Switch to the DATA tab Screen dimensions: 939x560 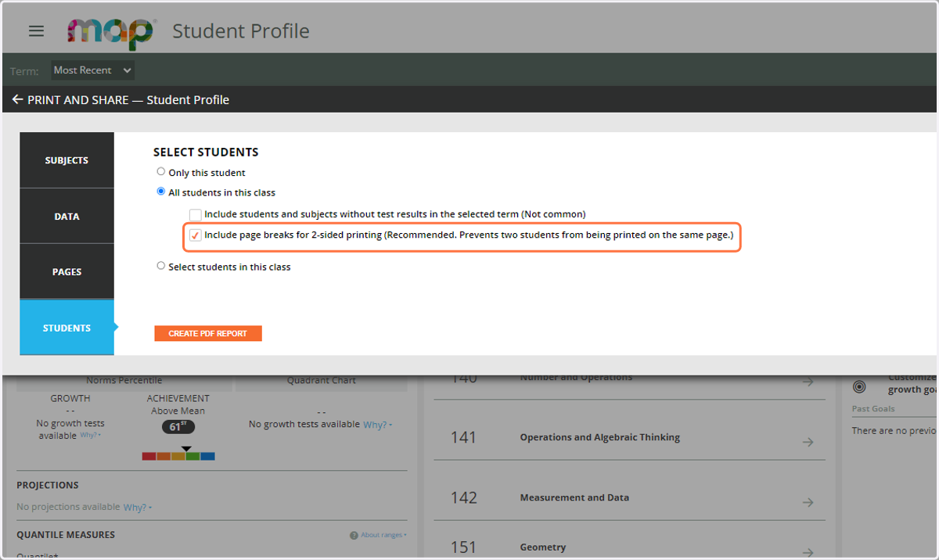(x=67, y=216)
